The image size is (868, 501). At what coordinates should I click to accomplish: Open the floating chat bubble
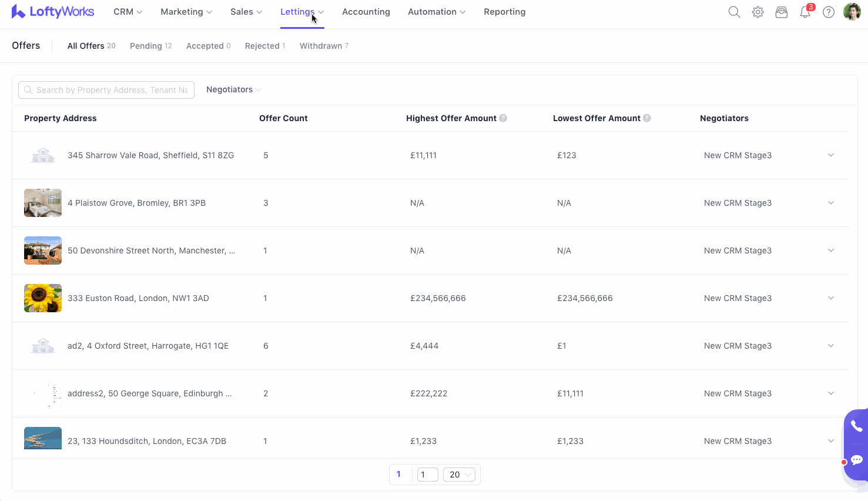click(x=856, y=460)
